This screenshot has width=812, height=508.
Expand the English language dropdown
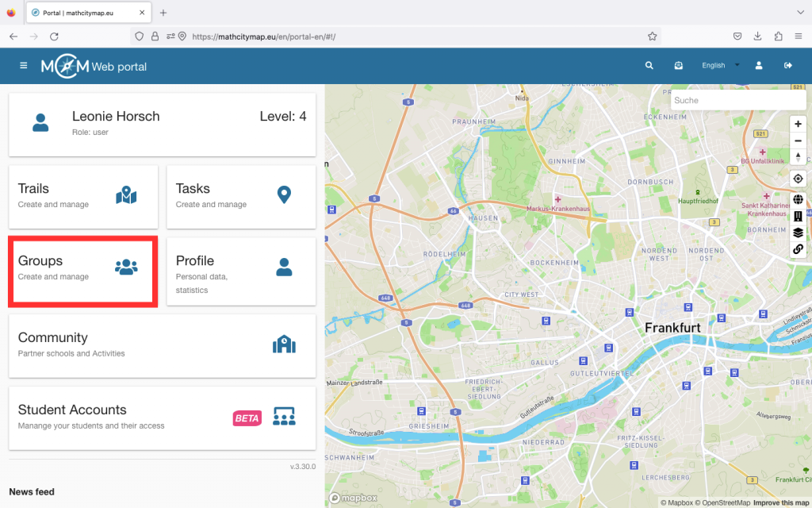coord(720,66)
